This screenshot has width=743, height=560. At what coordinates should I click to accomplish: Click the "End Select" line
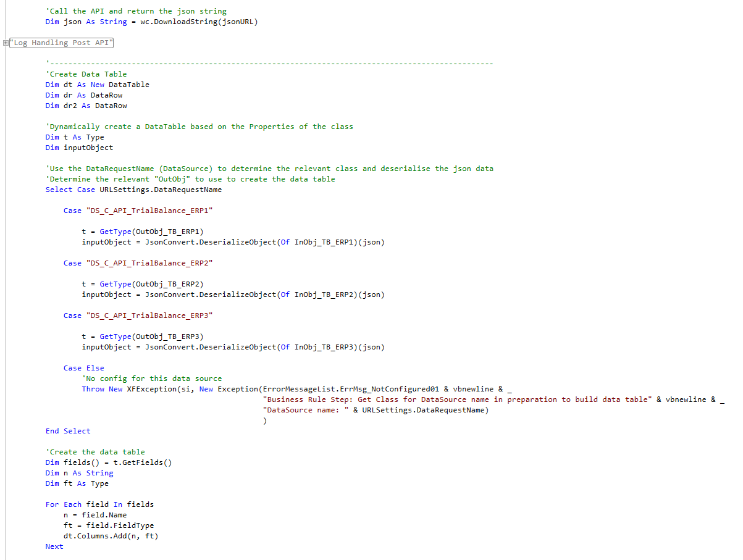click(x=68, y=431)
